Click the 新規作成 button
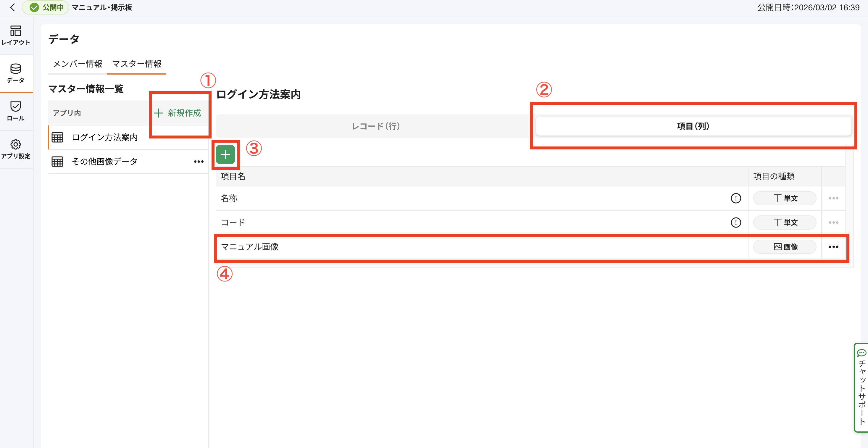This screenshot has width=868, height=448. pyautogui.click(x=178, y=113)
